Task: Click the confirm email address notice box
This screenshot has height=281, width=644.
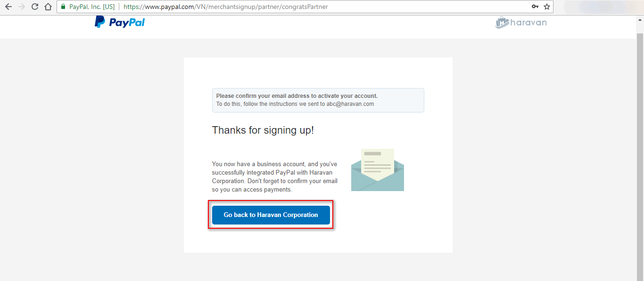Action: [318, 100]
